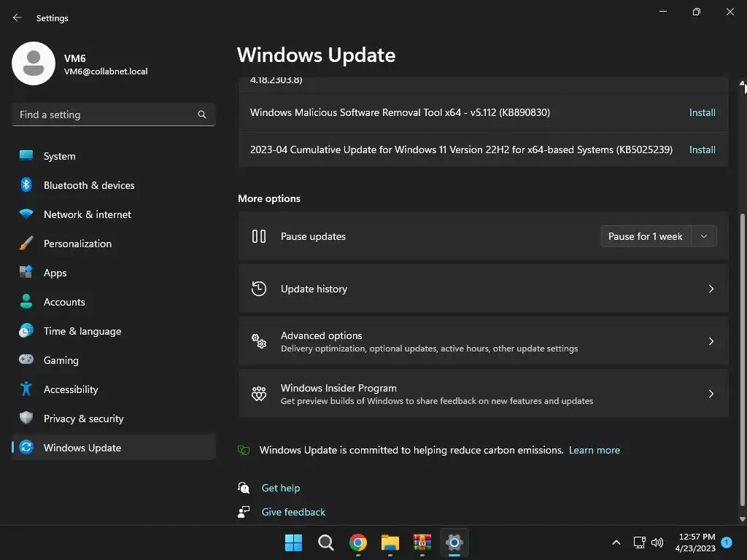747x560 pixels.
Task: Click the Privacy & security shield icon
Action: point(26,418)
